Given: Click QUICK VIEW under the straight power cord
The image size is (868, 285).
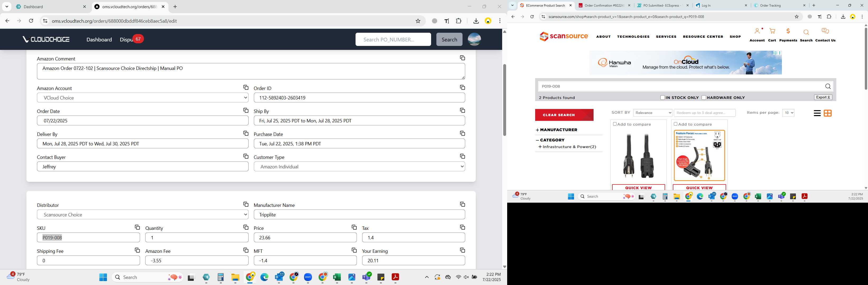Looking at the screenshot, I should (x=638, y=188).
